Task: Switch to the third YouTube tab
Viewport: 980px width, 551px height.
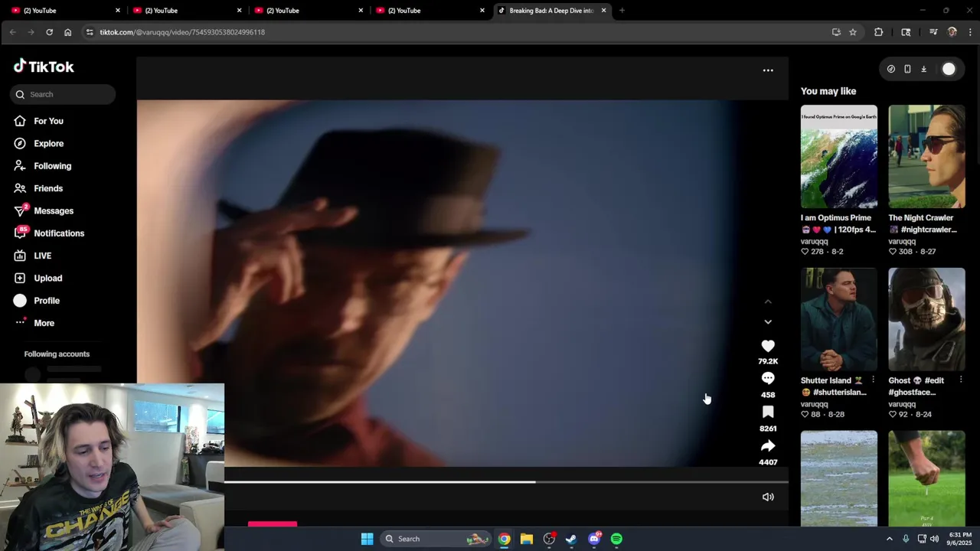Action: (308, 11)
